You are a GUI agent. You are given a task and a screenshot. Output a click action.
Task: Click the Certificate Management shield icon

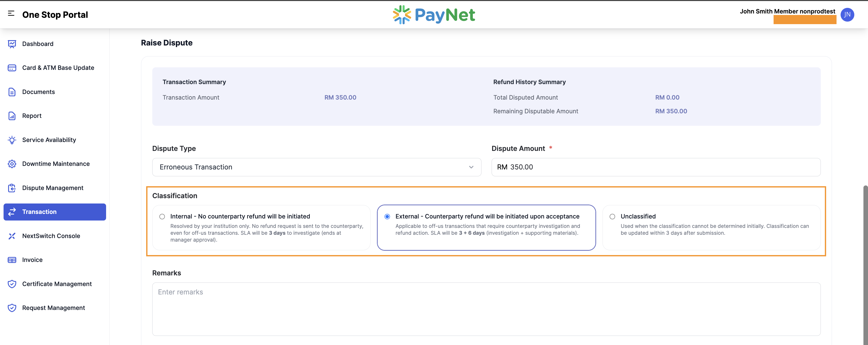(12, 284)
